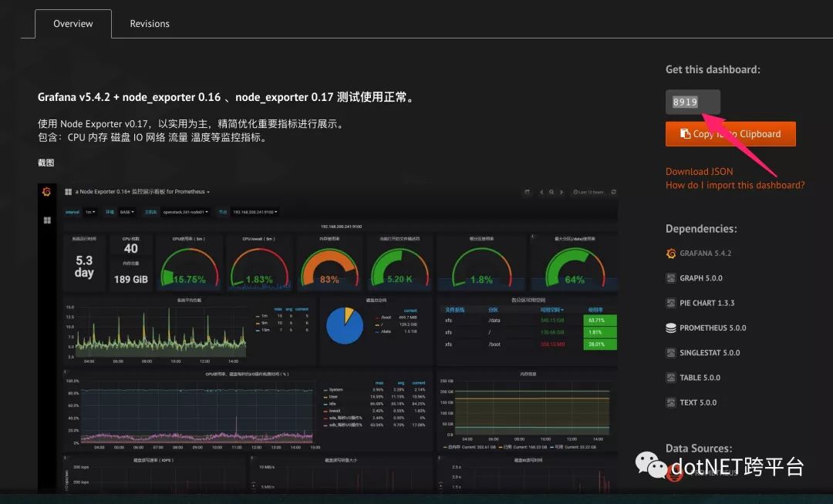The image size is (833, 504).
Task: Select the TEXT 5.0.0 dependency label
Action: 698,403
